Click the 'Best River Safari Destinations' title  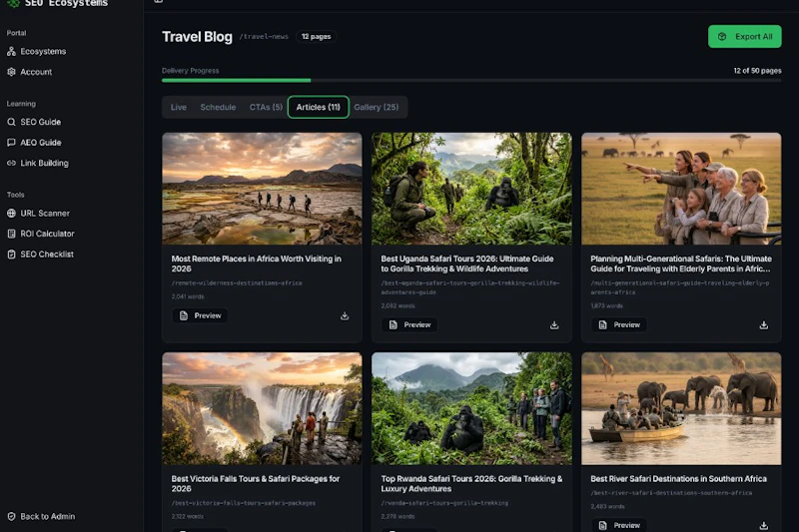pyautogui.click(x=678, y=478)
